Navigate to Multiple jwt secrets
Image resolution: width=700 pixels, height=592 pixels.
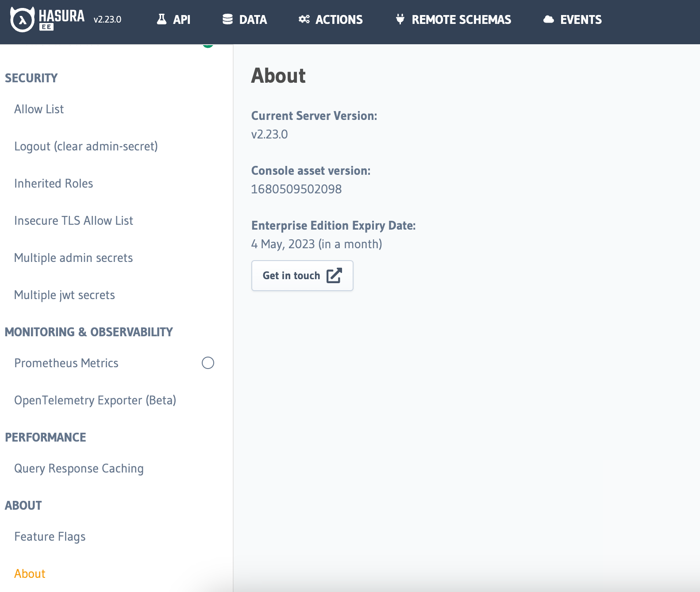[x=65, y=295]
